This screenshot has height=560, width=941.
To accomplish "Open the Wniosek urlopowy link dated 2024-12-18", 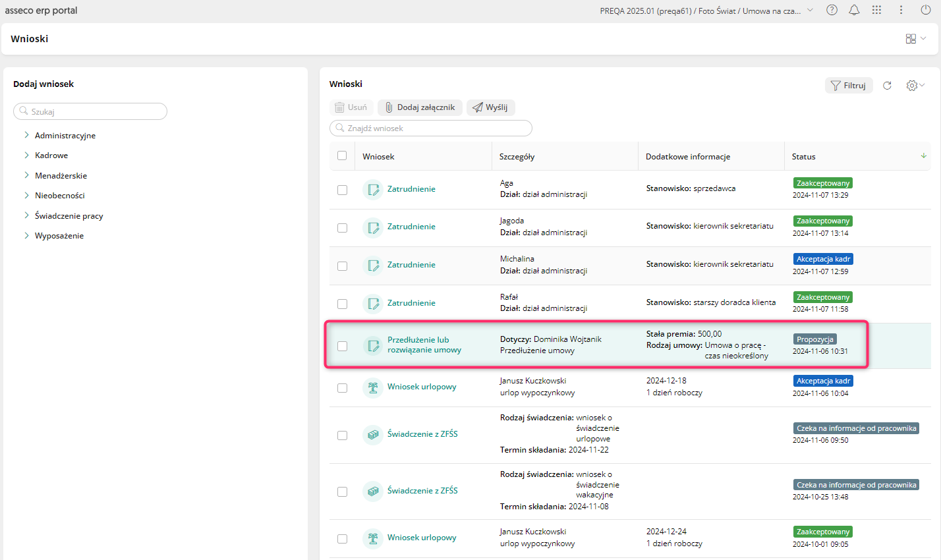I will 422,387.
